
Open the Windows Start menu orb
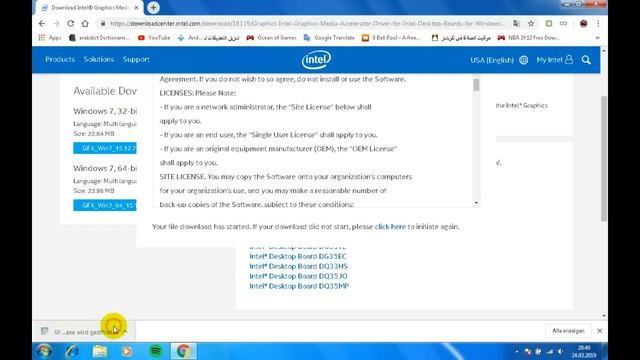pos(44,351)
